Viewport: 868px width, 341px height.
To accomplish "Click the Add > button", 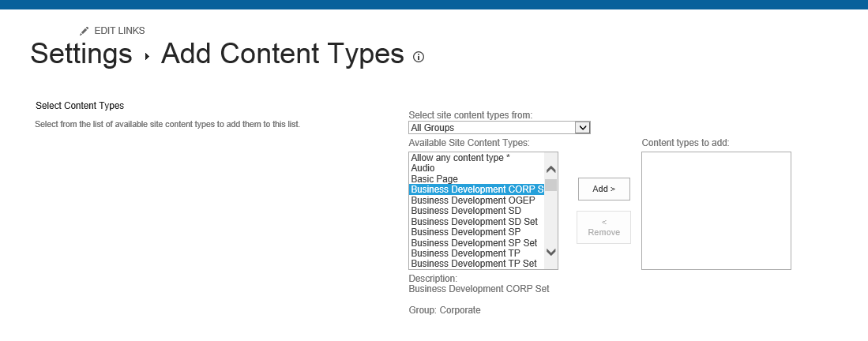I will tap(603, 189).
